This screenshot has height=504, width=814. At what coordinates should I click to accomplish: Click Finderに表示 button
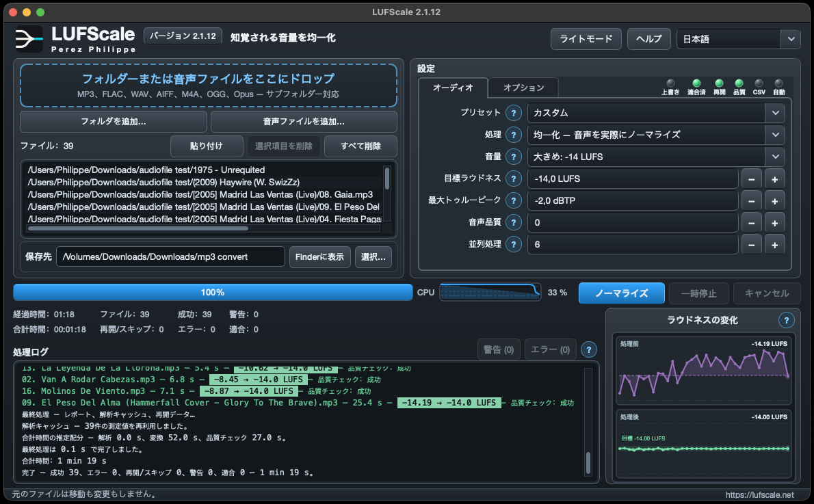tap(320, 257)
